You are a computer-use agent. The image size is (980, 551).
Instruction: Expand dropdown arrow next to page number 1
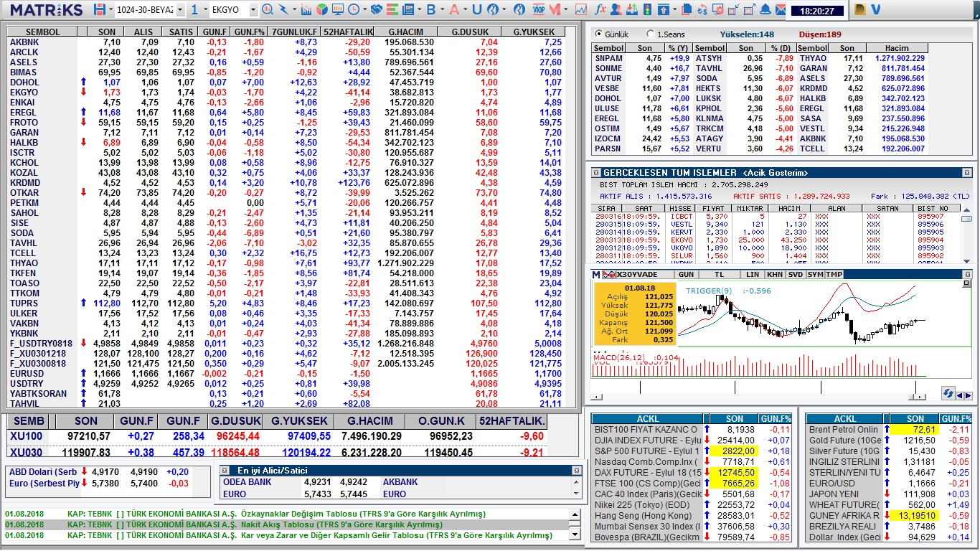tap(205, 10)
